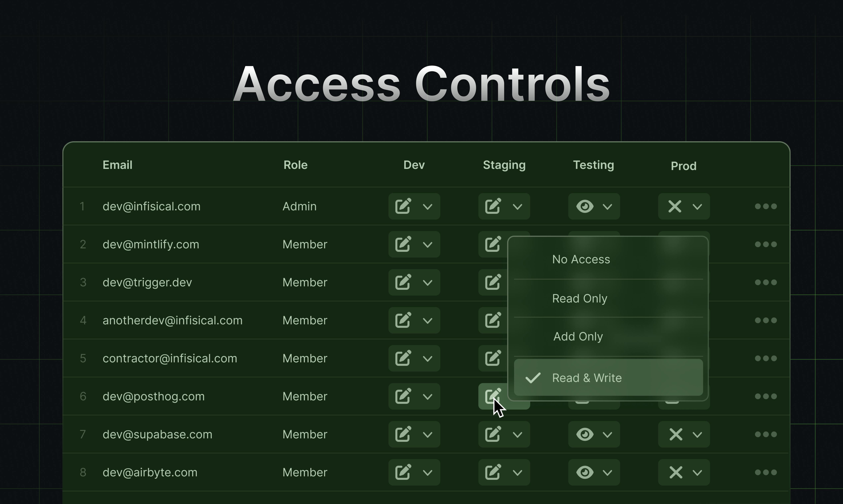843x504 pixels.
Task: Click the email dev@mintlify.com
Action: (151, 245)
